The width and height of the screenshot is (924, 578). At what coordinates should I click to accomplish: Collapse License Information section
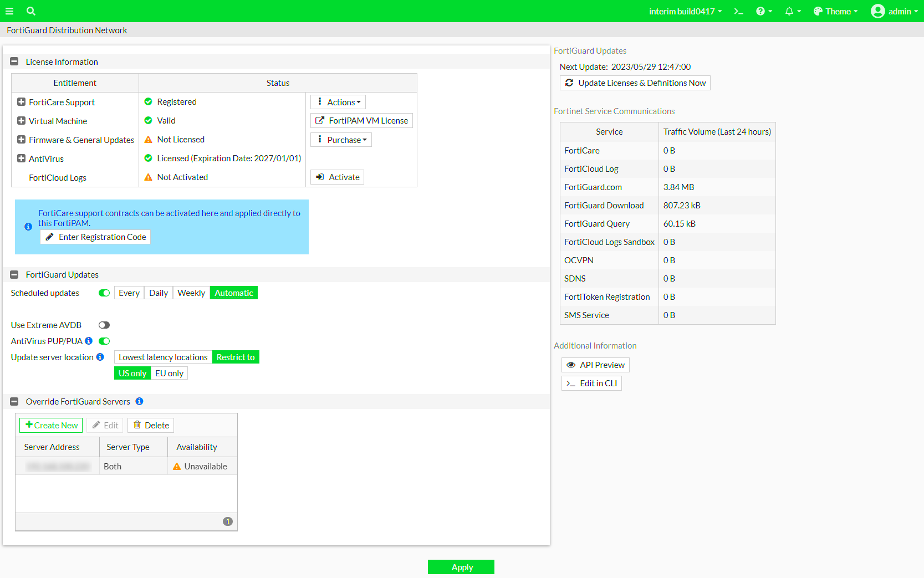click(14, 62)
